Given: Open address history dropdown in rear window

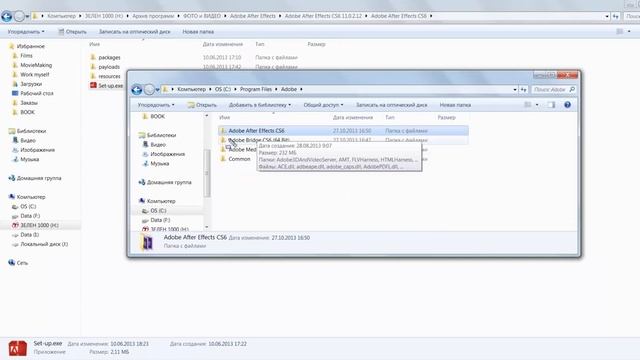Looking at the screenshot, I should click(607, 16).
